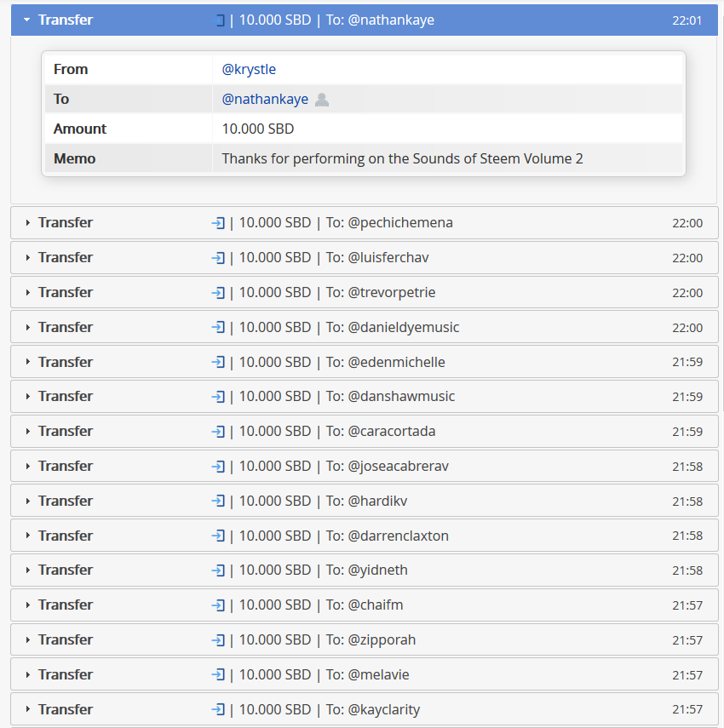Click the 'To: @danieldyemusic' text
Image resolution: width=724 pixels, height=728 pixels.
[x=393, y=327]
